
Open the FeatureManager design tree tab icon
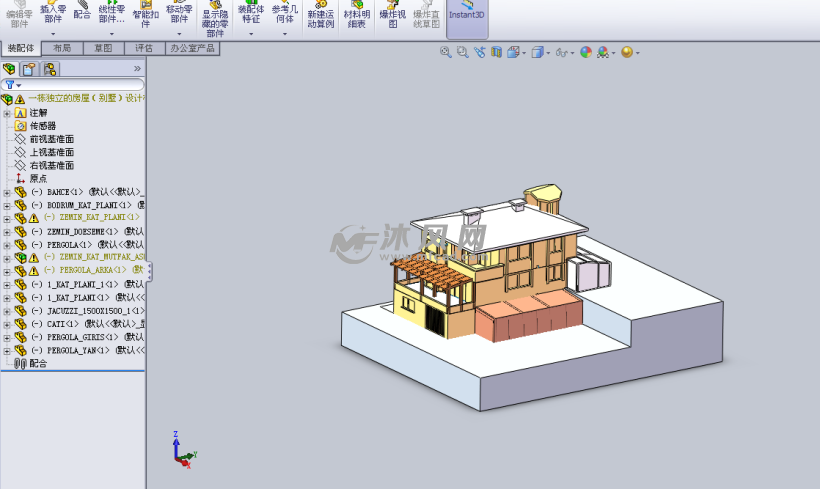(10, 69)
